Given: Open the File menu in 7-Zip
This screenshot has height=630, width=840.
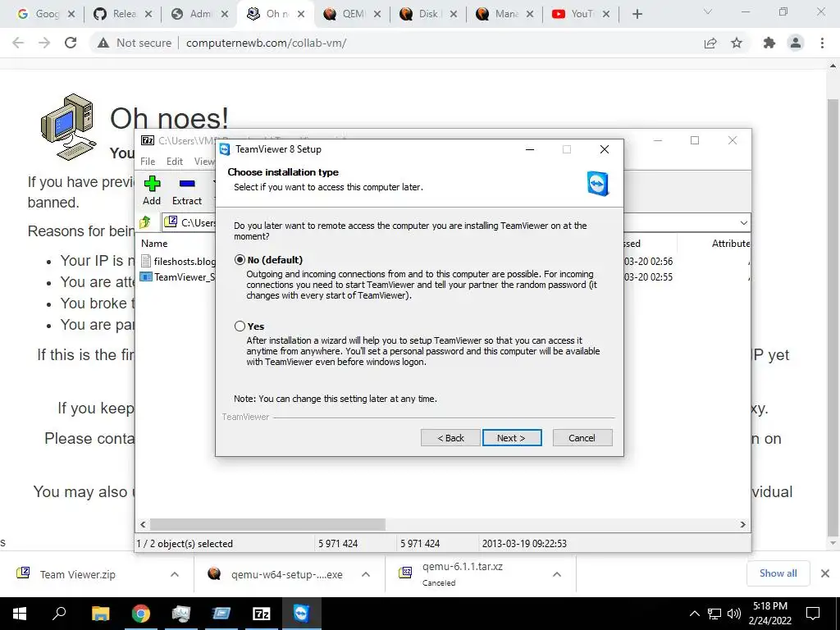Looking at the screenshot, I should tap(148, 162).
